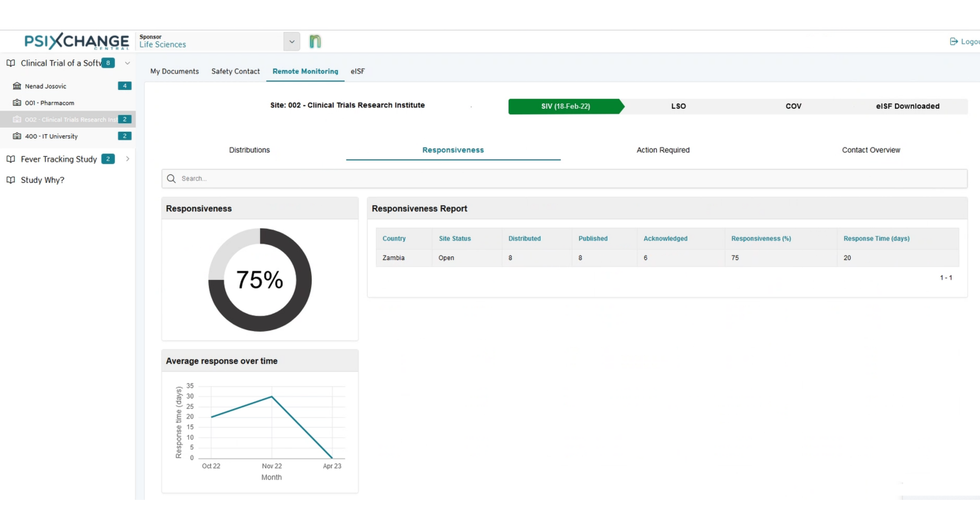Click the magnifier icon in search bar
980x529 pixels.
click(171, 179)
